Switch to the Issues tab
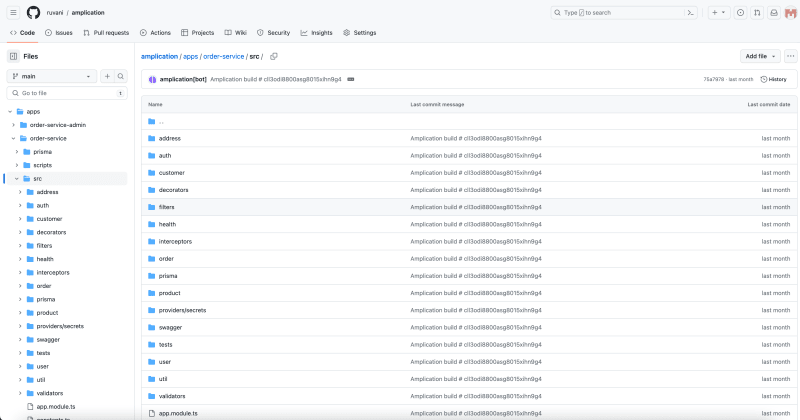The image size is (800, 420). [x=59, y=33]
